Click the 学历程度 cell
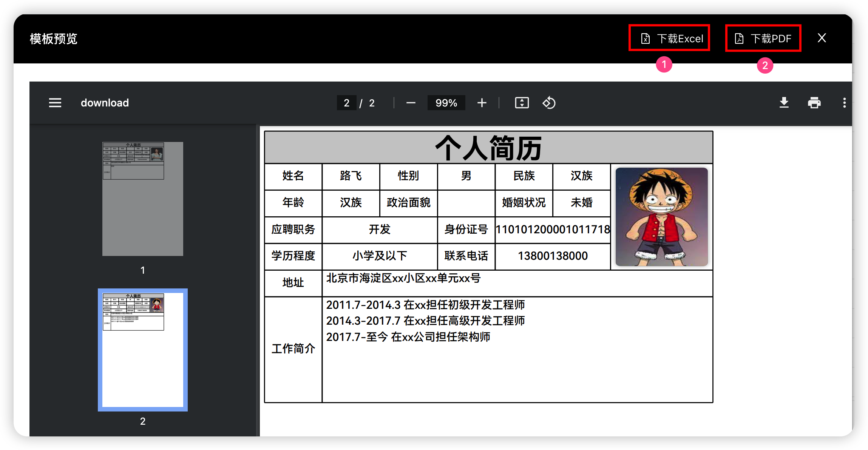Viewport: 868px width, 450px height. pyautogui.click(x=293, y=256)
